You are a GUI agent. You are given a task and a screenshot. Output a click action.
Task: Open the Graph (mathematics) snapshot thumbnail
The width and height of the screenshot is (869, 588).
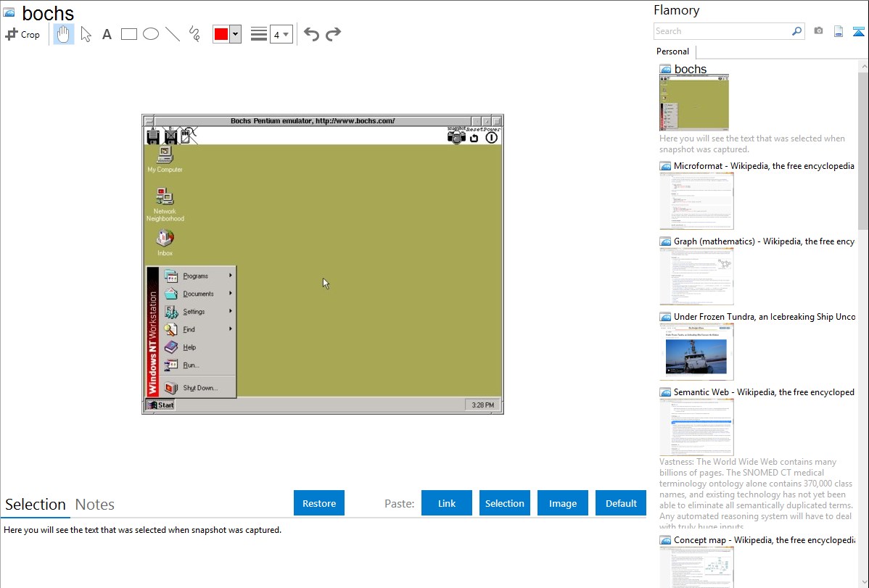(x=696, y=276)
